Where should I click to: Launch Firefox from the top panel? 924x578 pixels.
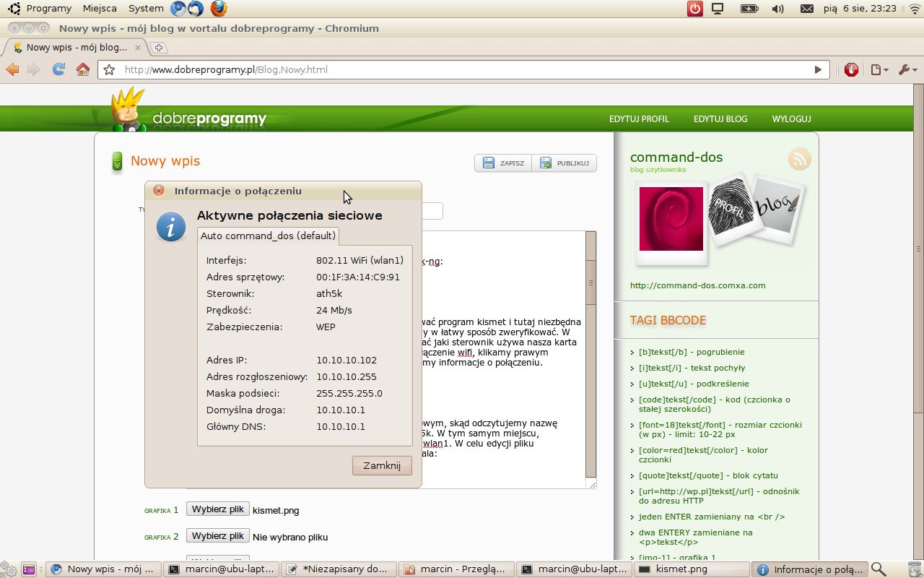pos(218,9)
